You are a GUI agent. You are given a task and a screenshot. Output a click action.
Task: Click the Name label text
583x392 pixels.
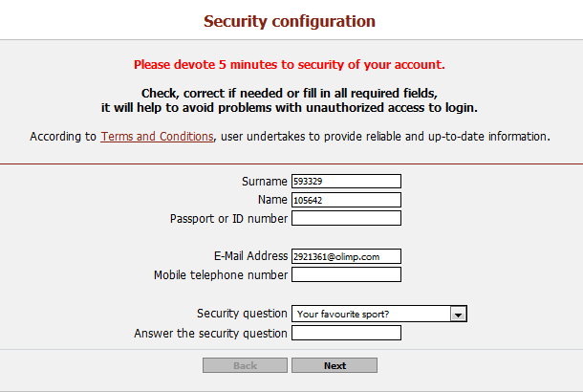coord(272,200)
